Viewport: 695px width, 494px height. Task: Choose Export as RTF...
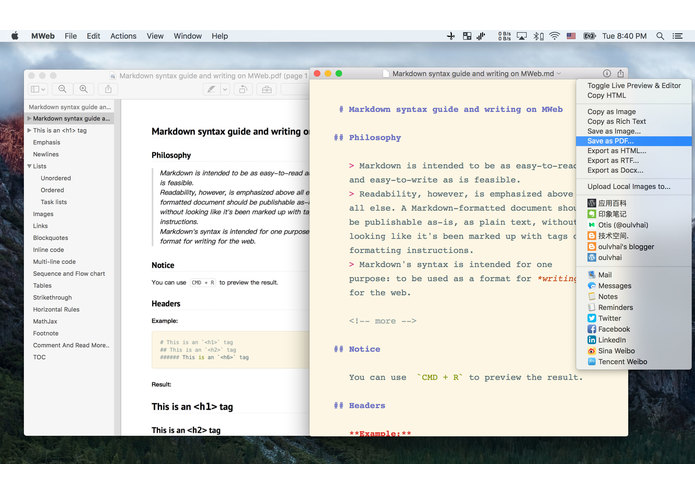(633, 160)
